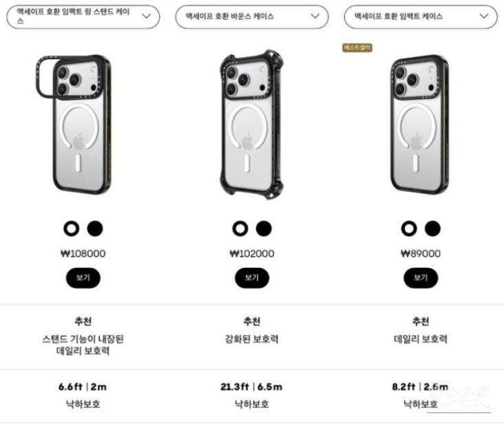The width and height of the screenshot is (504, 426).
Task: Click 보기 button under ₩89000
Action: (421, 277)
